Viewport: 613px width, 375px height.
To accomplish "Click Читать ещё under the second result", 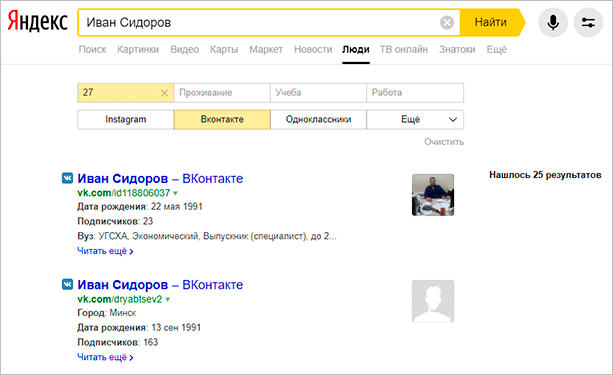I will coord(105,357).
